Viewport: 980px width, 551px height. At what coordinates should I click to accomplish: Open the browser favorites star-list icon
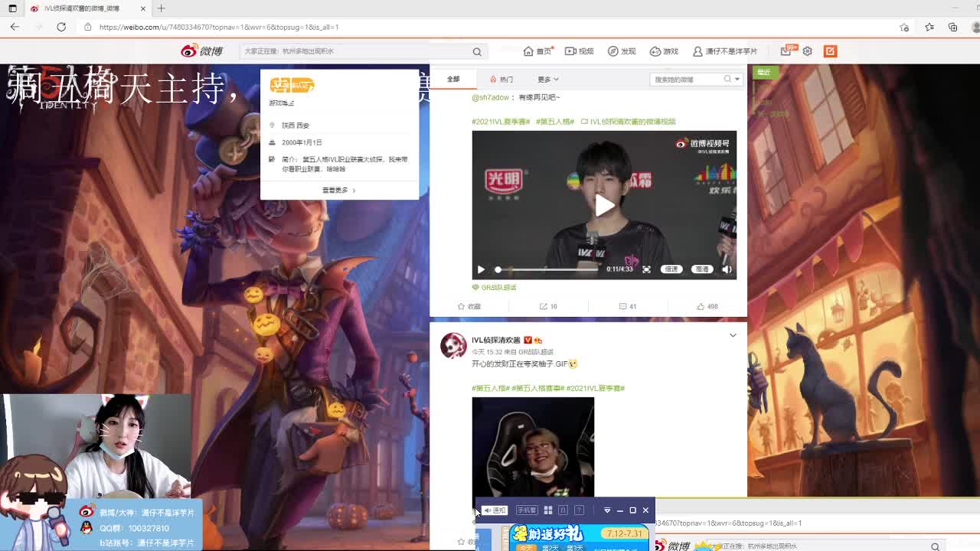929,27
